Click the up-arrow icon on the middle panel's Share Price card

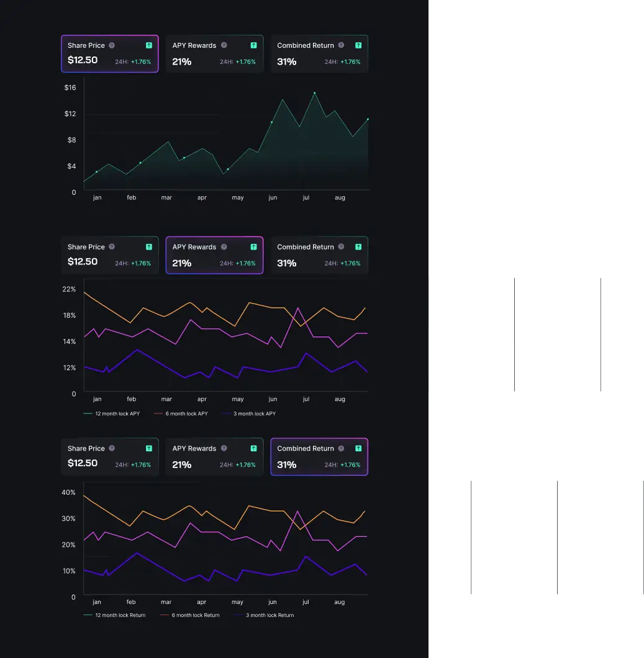pos(149,247)
